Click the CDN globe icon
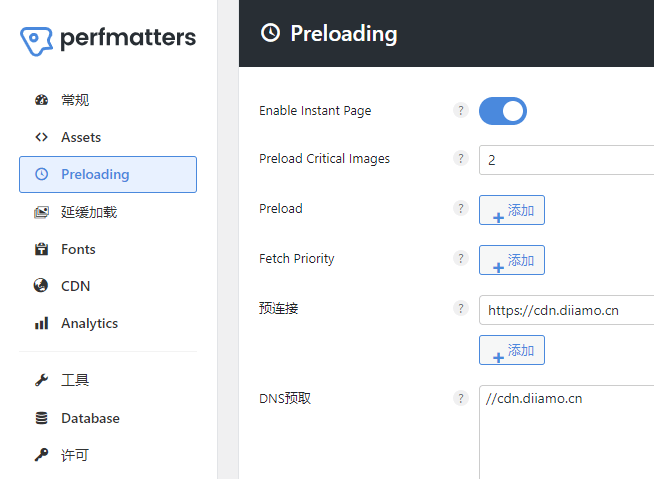The width and height of the screenshot is (654, 479). 41,286
